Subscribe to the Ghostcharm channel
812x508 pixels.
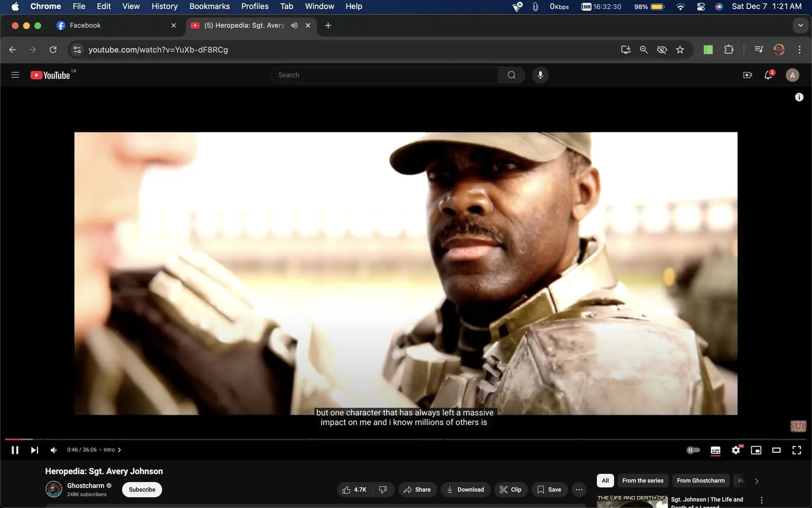(141, 489)
